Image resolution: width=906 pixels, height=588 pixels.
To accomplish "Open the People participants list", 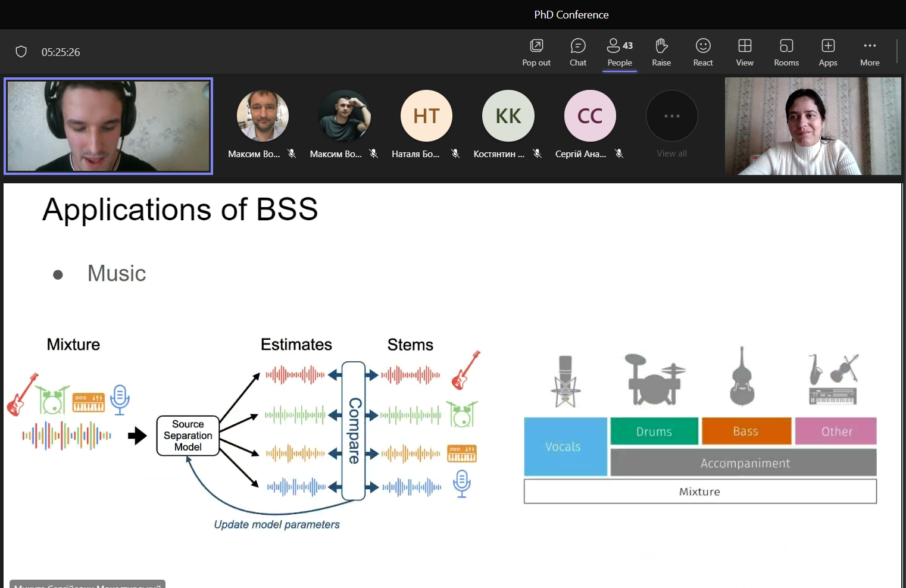I will pos(619,52).
